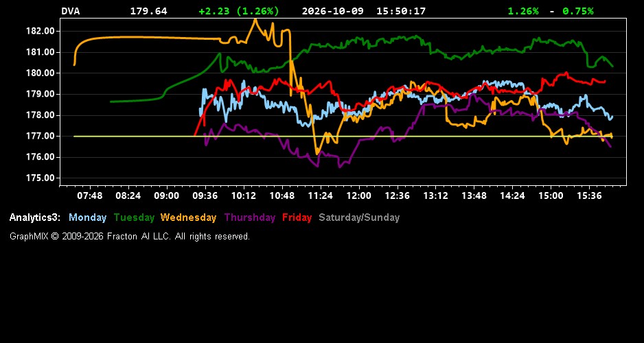644x343 pixels.
Task: Click the GraphMIX copyright notice
Action: click(x=130, y=236)
